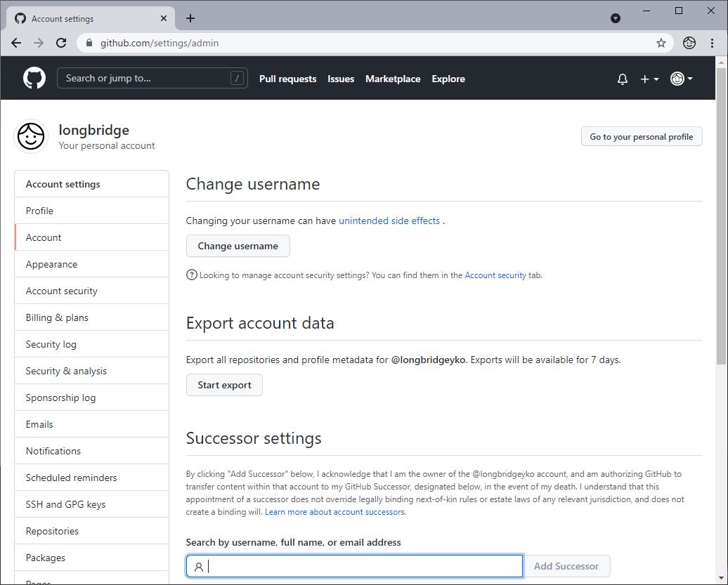728x585 pixels.
Task: Close the Account settings tab
Action: pos(164,18)
